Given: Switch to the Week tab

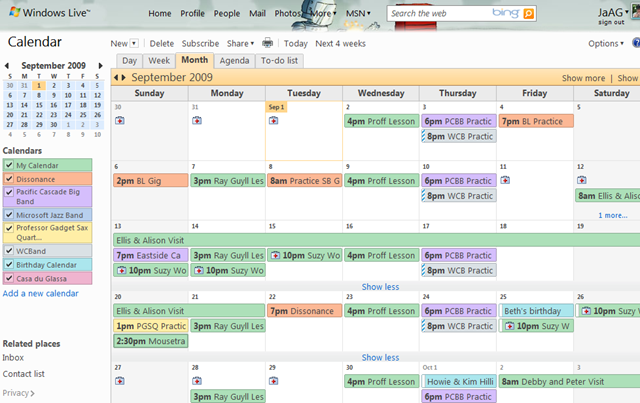Looking at the screenshot, I should point(160,60).
